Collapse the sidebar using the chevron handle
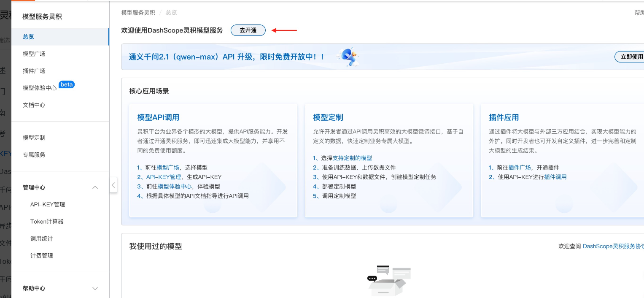The image size is (644, 298). (113, 185)
